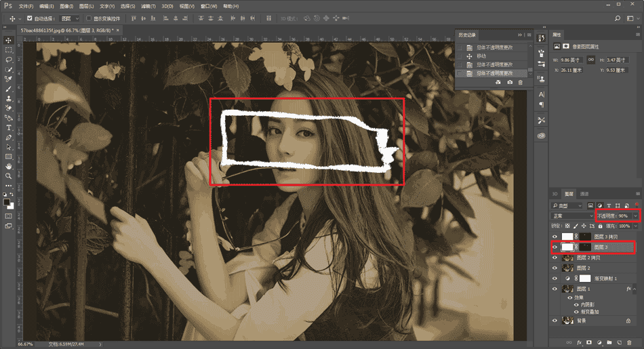Image resolution: width=644 pixels, height=349 pixels.
Task: Enable the 显示变换控件 checkbox
Action: (x=89, y=18)
